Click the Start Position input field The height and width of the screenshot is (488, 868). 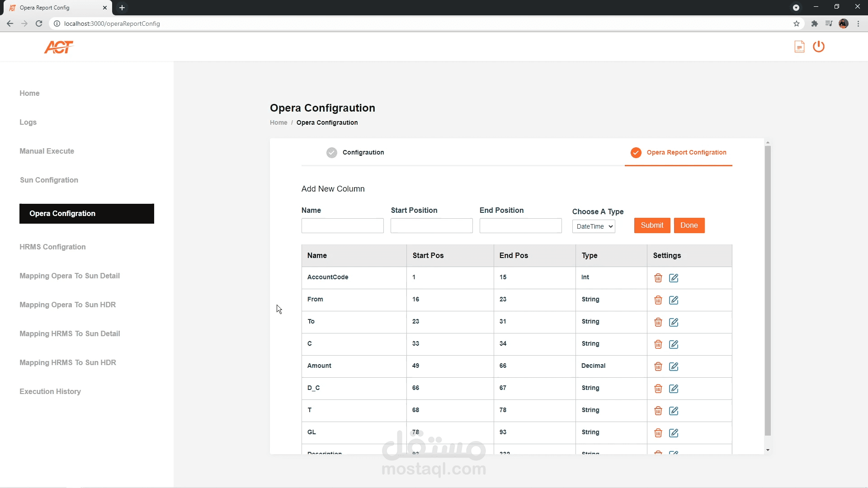tap(431, 225)
